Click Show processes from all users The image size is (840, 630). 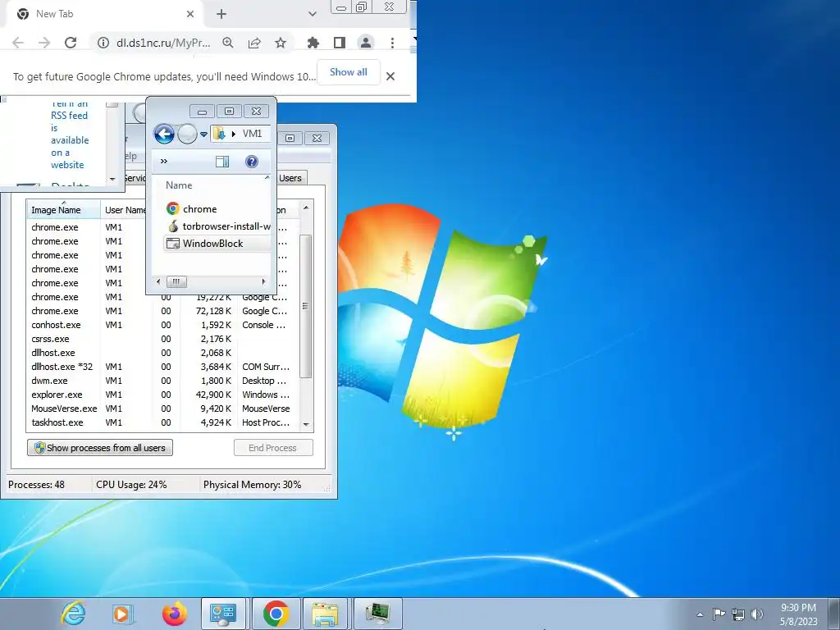pyautogui.click(x=100, y=448)
